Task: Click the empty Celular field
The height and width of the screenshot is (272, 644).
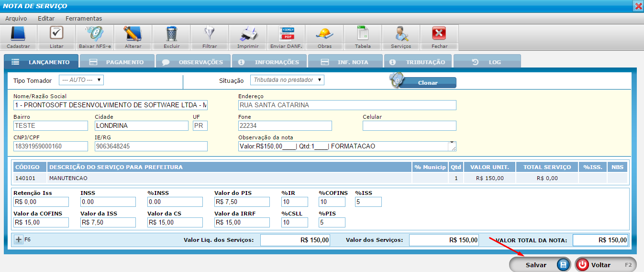Action: (410, 125)
